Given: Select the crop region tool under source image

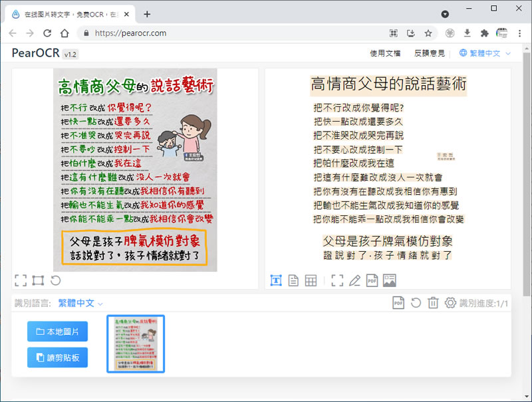Looking at the screenshot, I should pos(38,280).
